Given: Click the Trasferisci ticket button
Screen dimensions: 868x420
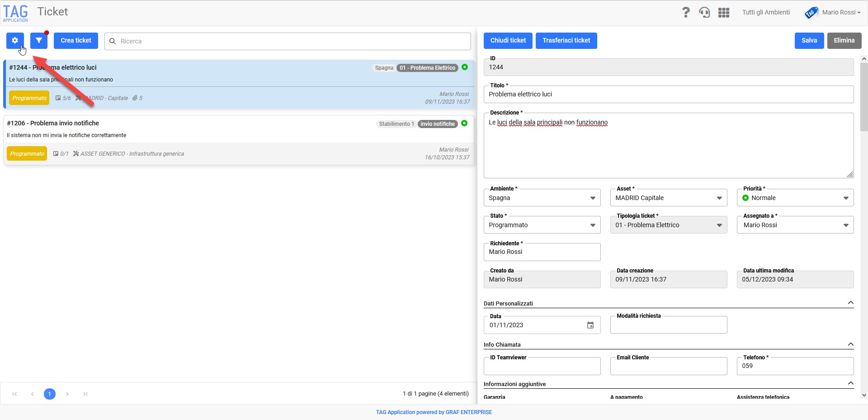Looking at the screenshot, I should 566,40.
